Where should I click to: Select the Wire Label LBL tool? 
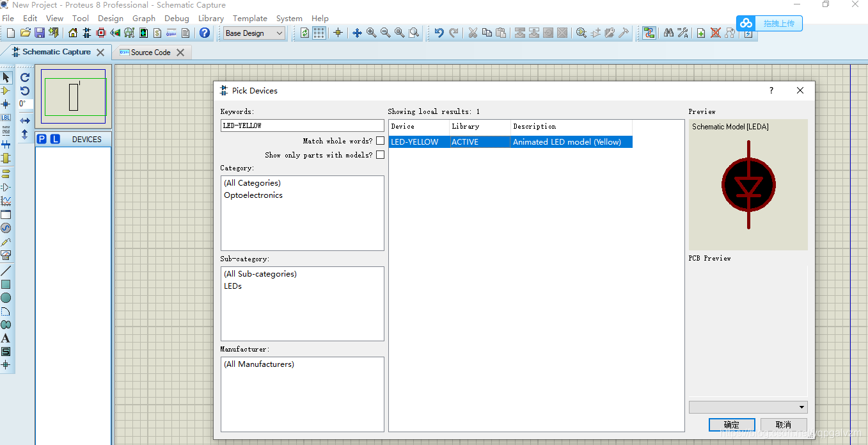point(6,118)
